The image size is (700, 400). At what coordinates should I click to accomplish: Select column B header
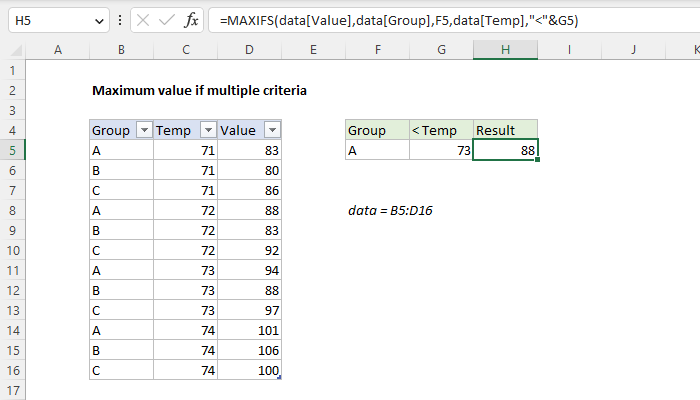tap(121, 50)
